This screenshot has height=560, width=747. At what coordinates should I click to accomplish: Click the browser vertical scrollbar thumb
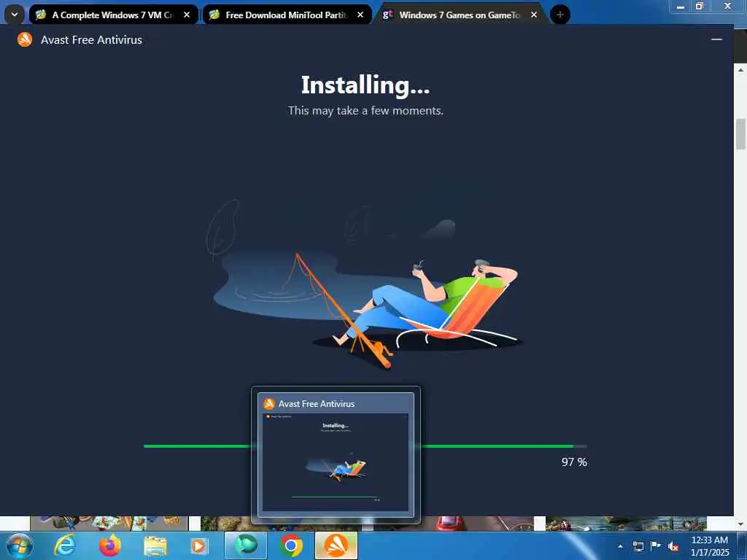click(x=740, y=134)
